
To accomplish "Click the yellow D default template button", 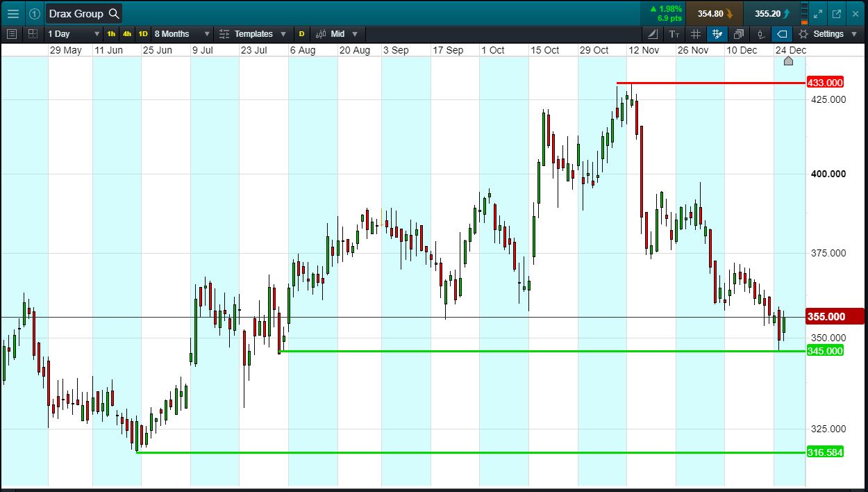I will [x=301, y=33].
